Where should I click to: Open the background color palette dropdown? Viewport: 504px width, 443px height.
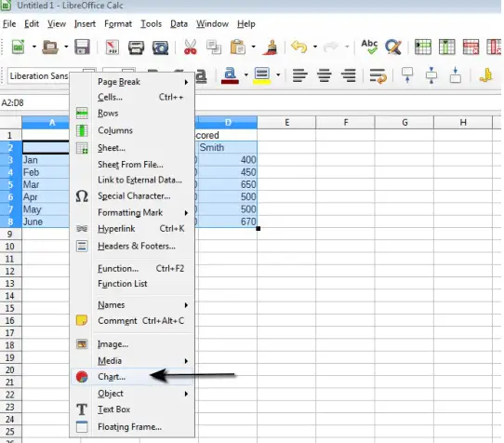pos(278,75)
